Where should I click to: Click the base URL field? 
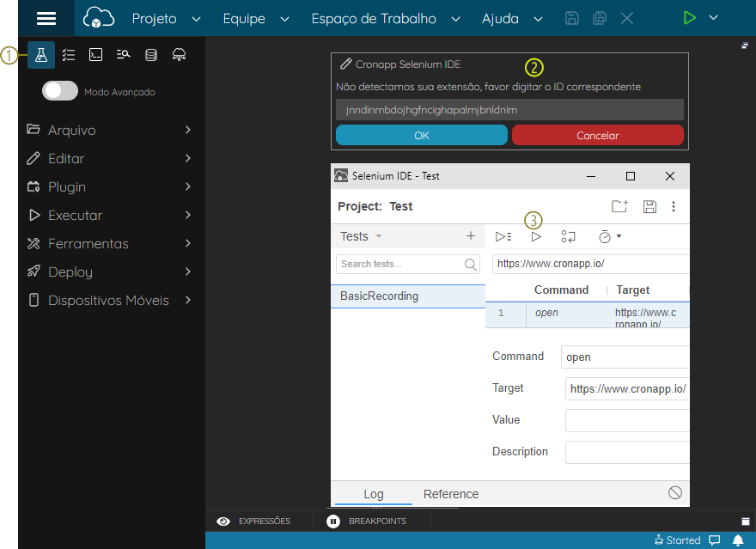point(591,264)
